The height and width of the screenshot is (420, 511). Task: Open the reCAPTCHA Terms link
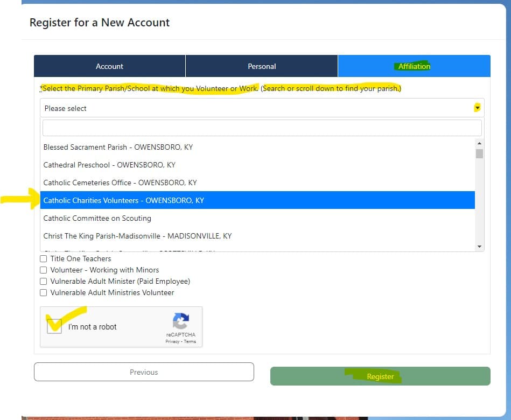point(190,341)
